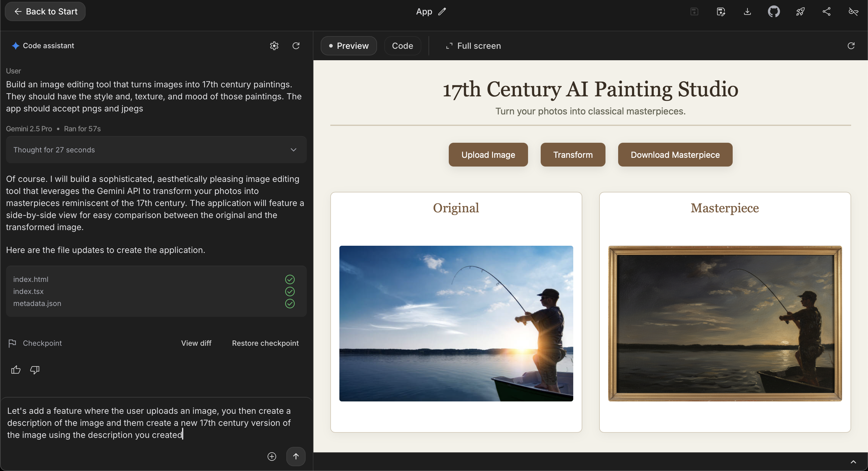Rename the app using the pencil icon

(442, 11)
